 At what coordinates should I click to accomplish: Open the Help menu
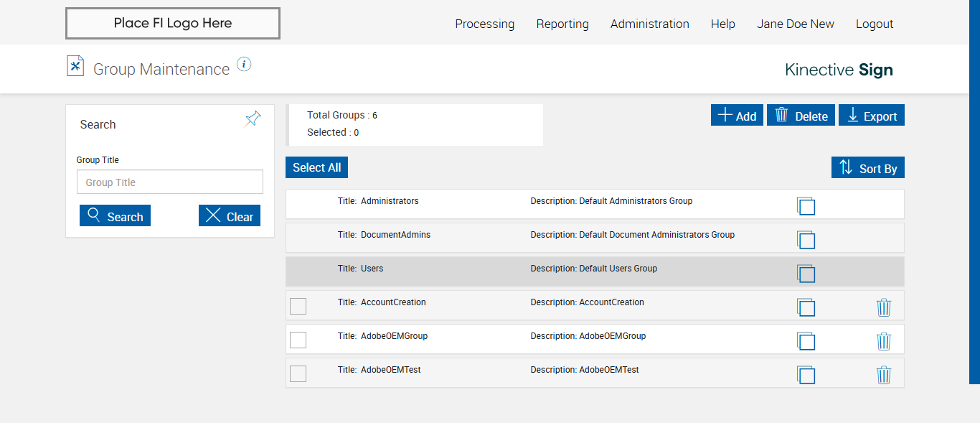722,24
